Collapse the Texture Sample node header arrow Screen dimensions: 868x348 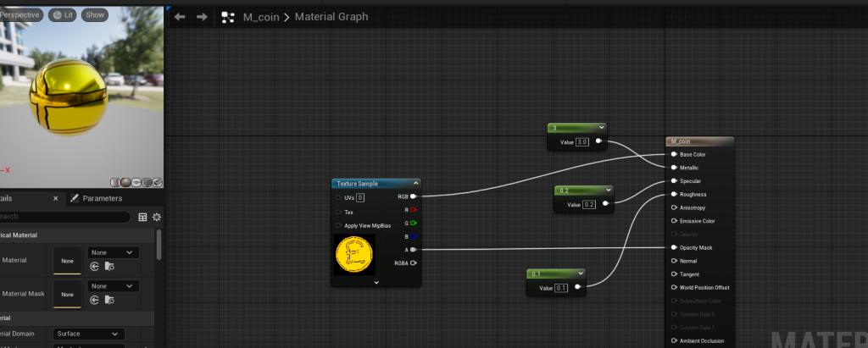[x=415, y=183]
